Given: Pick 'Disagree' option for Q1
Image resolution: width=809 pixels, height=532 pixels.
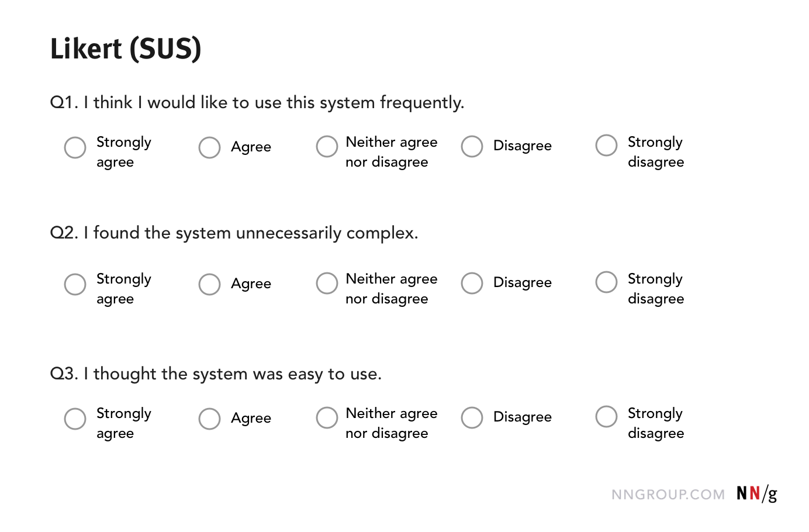Looking at the screenshot, I should click(472, 147).
